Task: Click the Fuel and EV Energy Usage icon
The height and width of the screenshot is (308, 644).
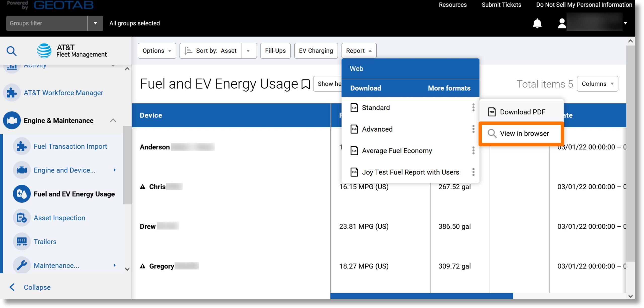Action: [x=22, y=194]
